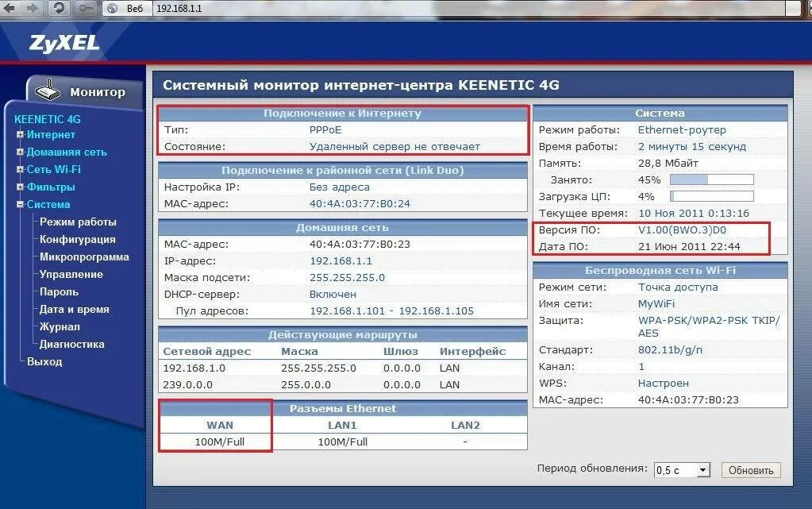Open Диагностика in sidebar
The width and height of the screenshot is (812, 509).
pos(71,344)
